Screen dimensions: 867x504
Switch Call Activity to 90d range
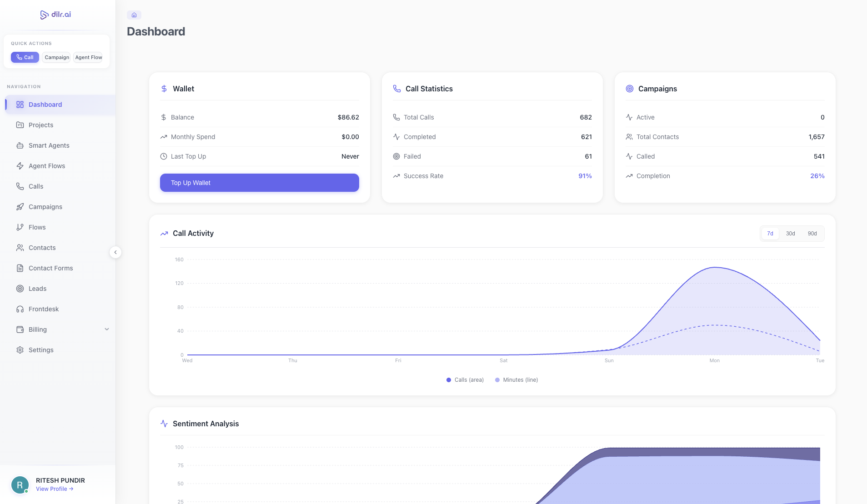[x=812, y=234]
